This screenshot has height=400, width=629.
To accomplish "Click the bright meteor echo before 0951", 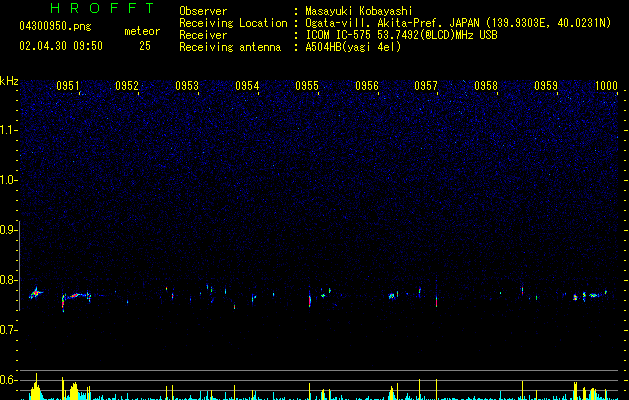I will (36, 294).
